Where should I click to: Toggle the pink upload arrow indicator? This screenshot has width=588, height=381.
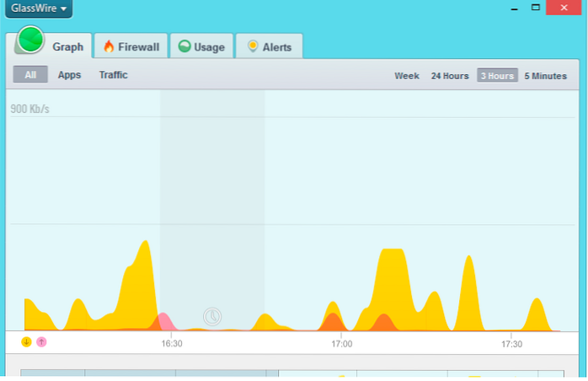coord(41,341)
